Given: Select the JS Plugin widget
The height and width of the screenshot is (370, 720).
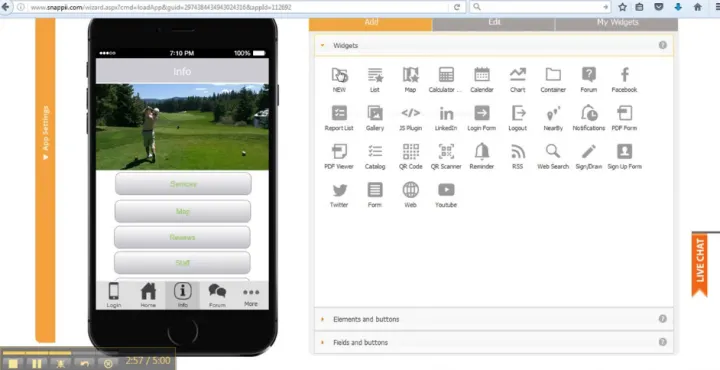Looking at the screenshot, I should (411, 118).
